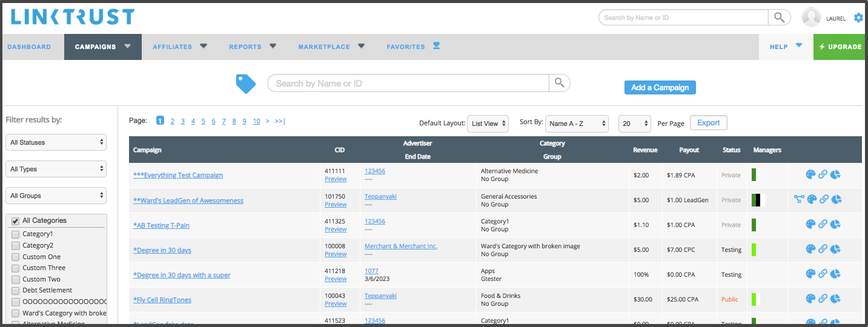Jump to page 10 of campaigns

point(256,121)
